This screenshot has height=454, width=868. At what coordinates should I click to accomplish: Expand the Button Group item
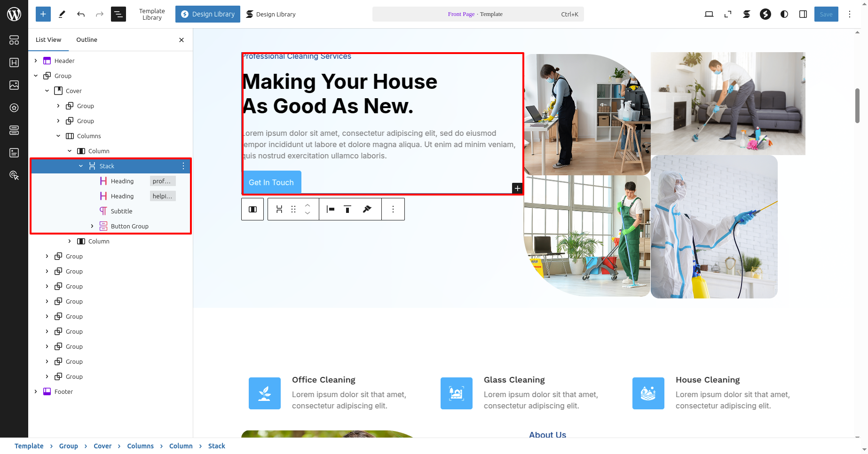pyautogui.click(x=92, y=226)
